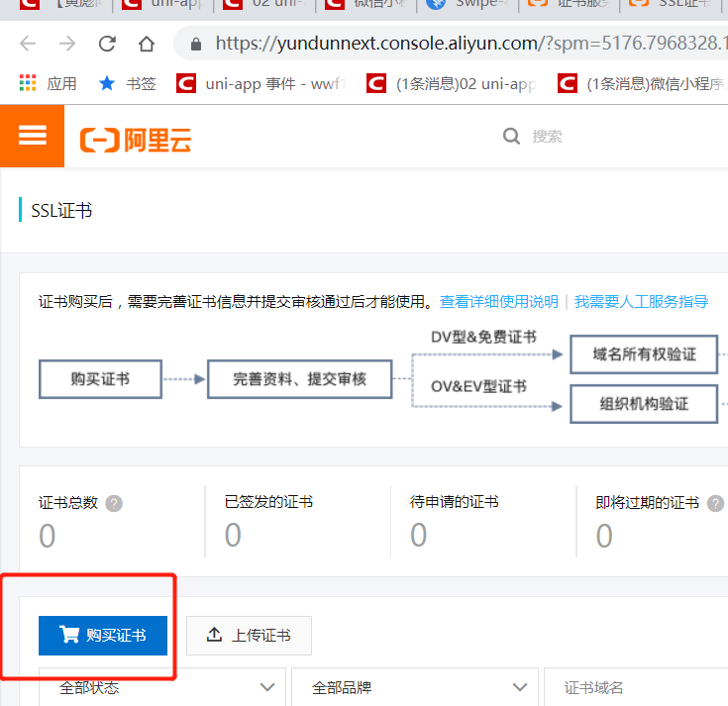Go back with the browser back arrow
The height and width of the screenshot is (706, 728).
(x=28, y=45)
